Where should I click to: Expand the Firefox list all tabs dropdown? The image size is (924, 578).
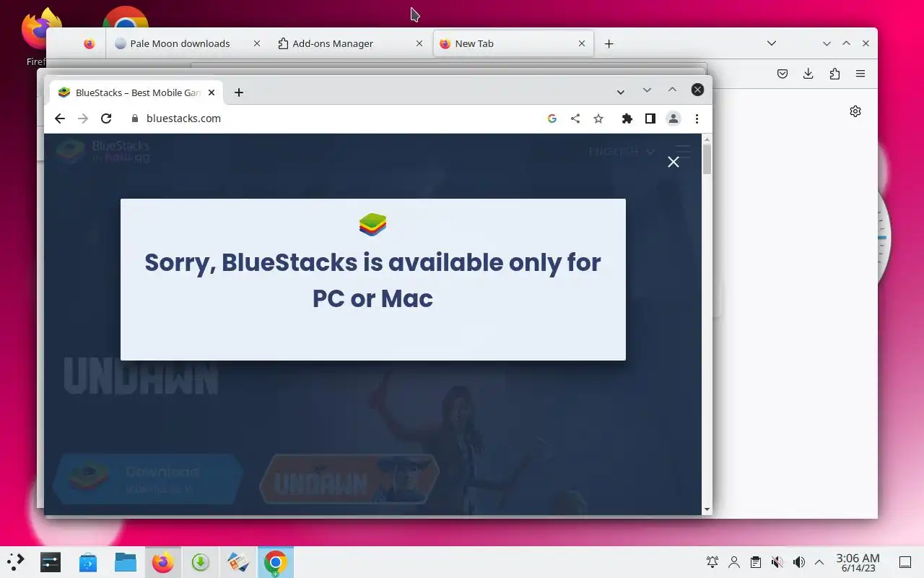pos(772,43)
